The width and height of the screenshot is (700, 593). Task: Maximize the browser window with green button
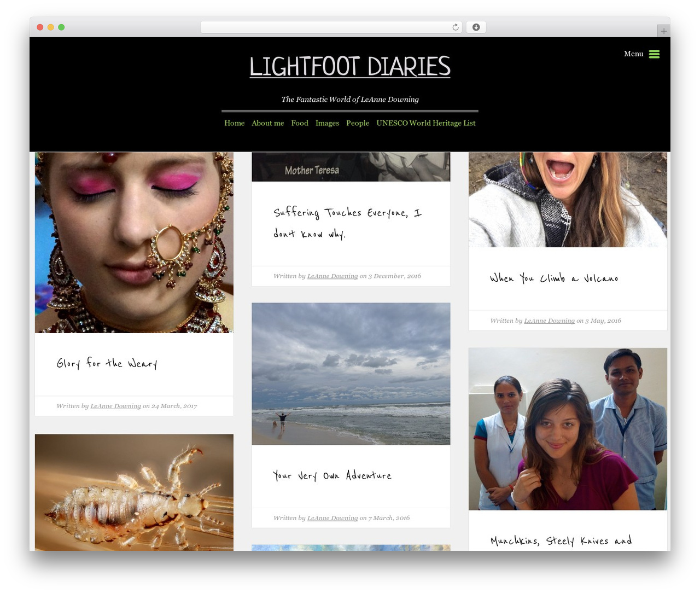pos(61,27)
